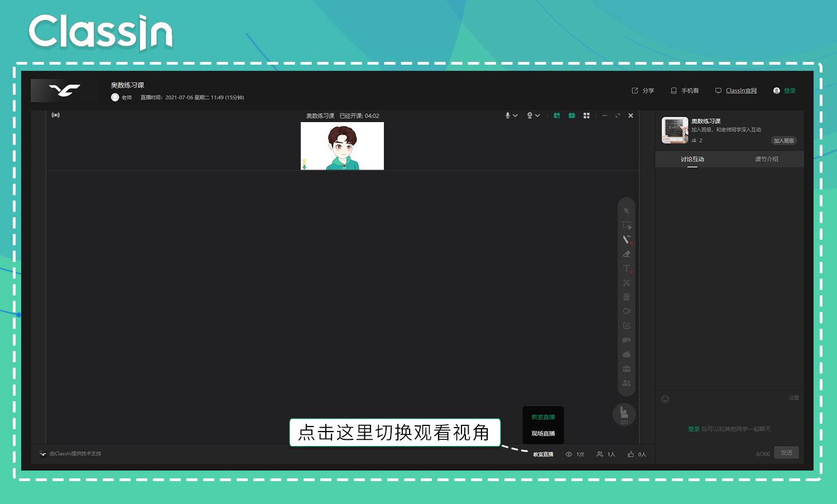Click the online viewers people icon
This screenshot has height=504, width=837.
tap(600, 454)
